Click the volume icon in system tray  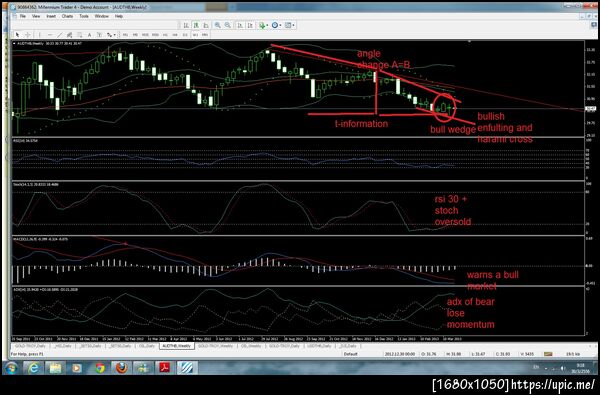[562, 368]
